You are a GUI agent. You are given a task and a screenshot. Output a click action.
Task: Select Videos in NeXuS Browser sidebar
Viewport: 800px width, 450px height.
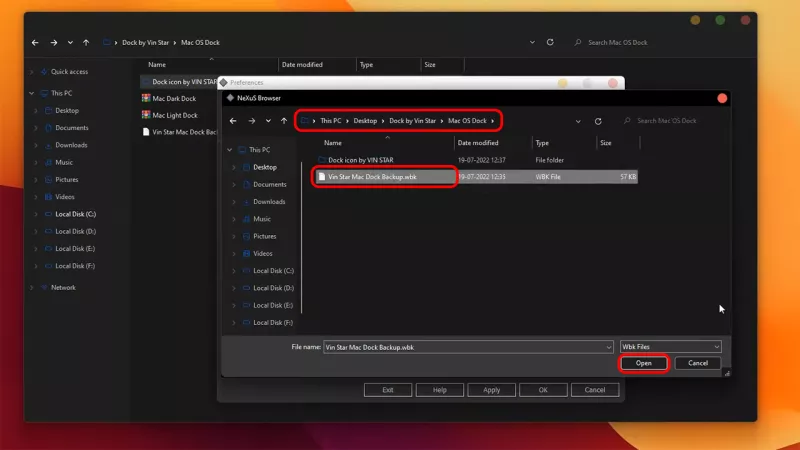click(263, 254)
